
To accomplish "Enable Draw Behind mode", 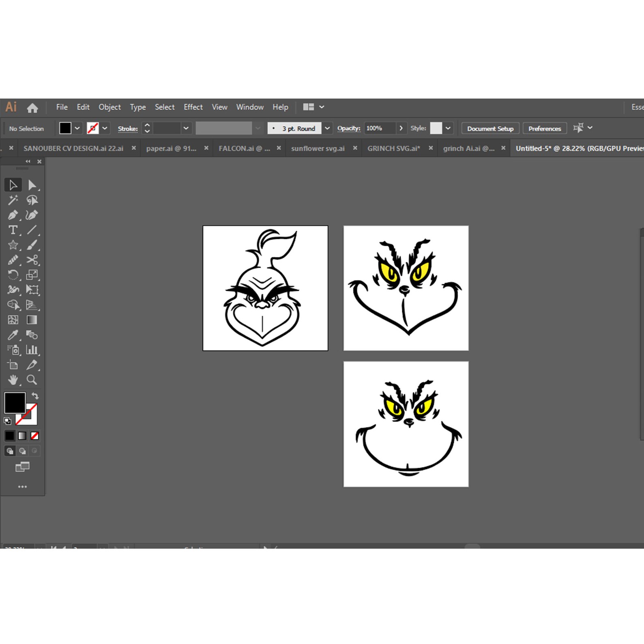I will click(22, 451).
